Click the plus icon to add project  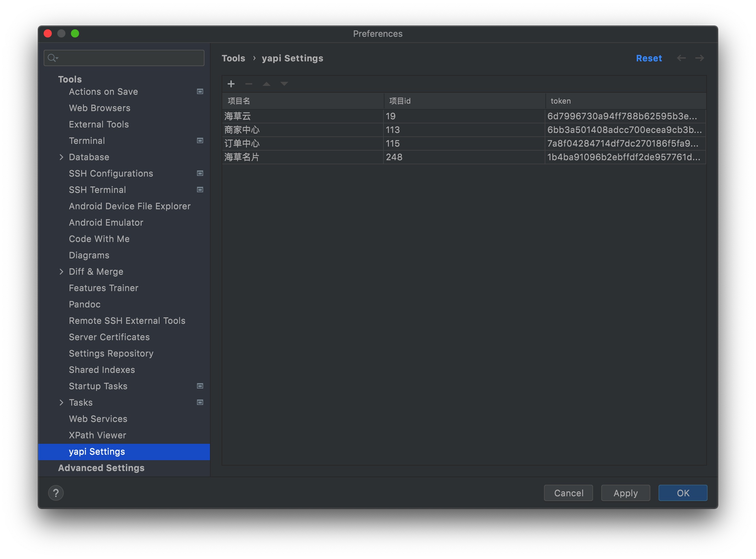pyautogui.click(x=231, y=84)
